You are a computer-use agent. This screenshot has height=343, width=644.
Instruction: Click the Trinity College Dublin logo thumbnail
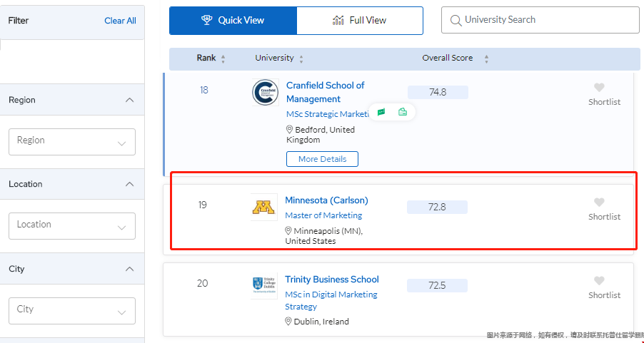(x=263, y=285)
